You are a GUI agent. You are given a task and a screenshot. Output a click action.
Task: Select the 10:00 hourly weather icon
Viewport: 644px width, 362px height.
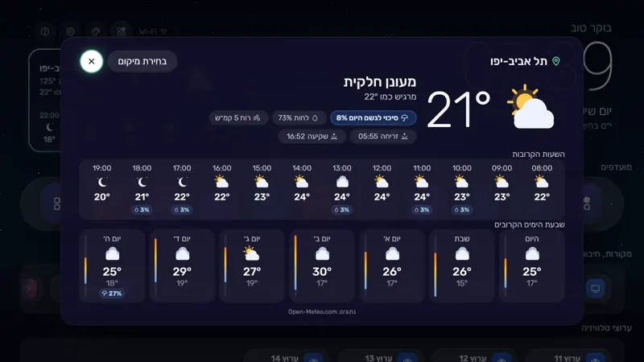coord(461,182)
